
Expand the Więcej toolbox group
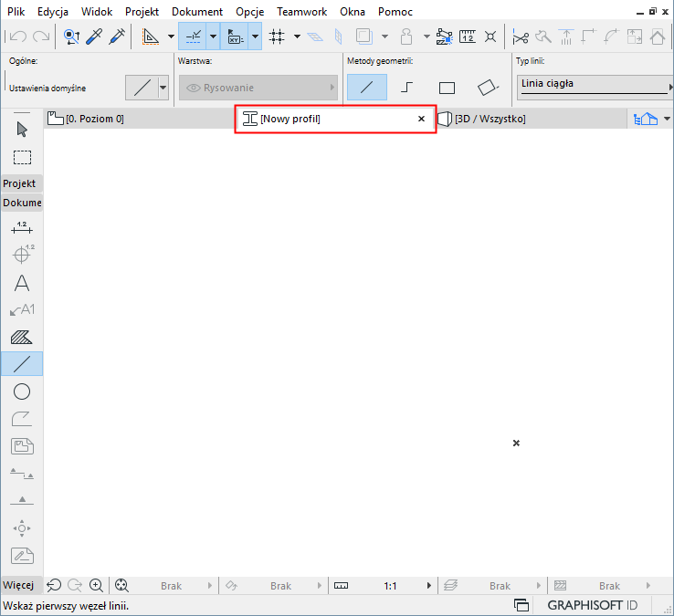(x=22, y=585)
